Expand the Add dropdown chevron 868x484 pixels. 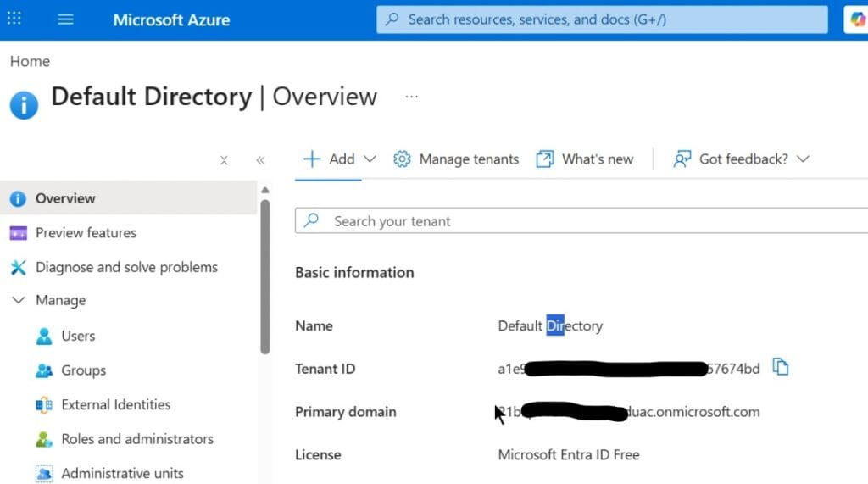point(370,159)
